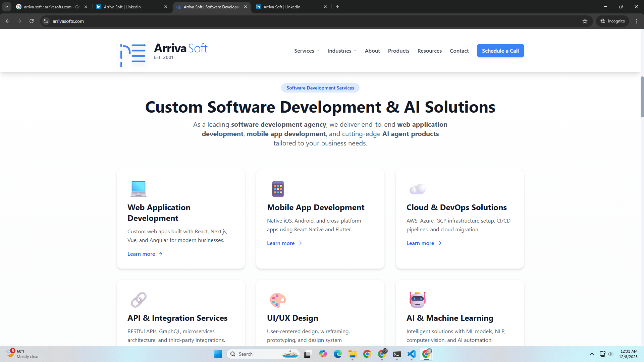Open the tab search chevron at top left
The width and height of the screenshot is (644, 362).
[x=6, y=7]
